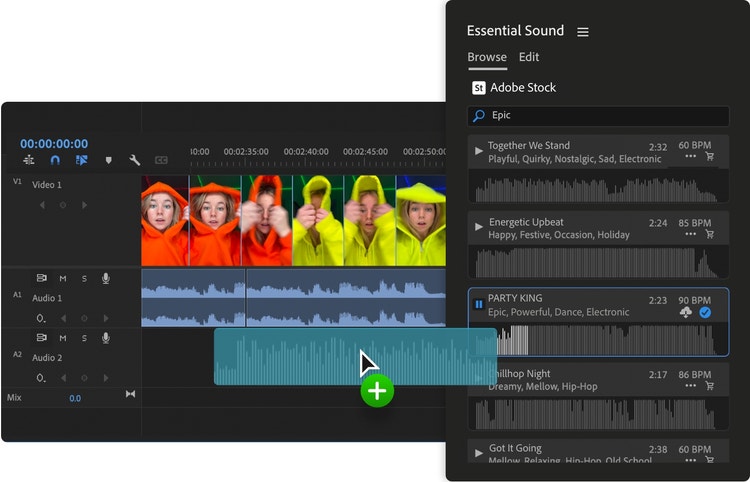The height and width of the screenshot is (482, 750).
Task: Click the Epic search field
Action: [600, 116]
